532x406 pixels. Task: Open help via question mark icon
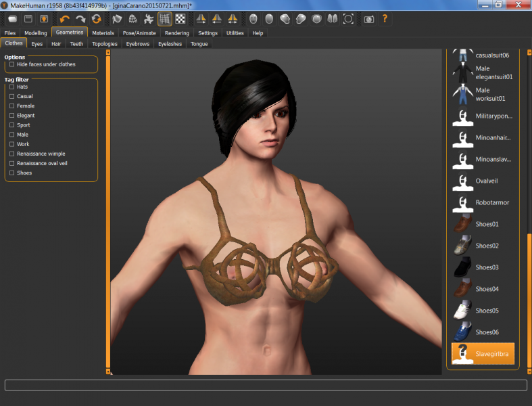[385, 19]
